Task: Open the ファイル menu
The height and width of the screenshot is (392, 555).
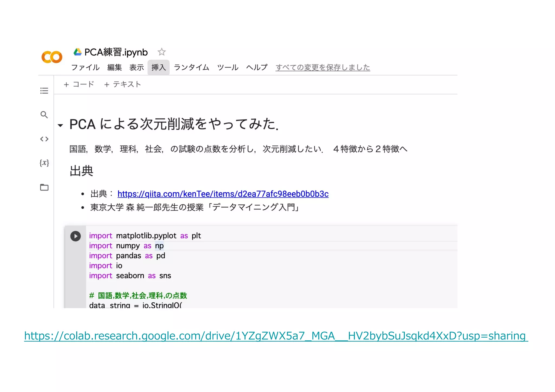Action: pyautogui.click(x=85, y=67)
